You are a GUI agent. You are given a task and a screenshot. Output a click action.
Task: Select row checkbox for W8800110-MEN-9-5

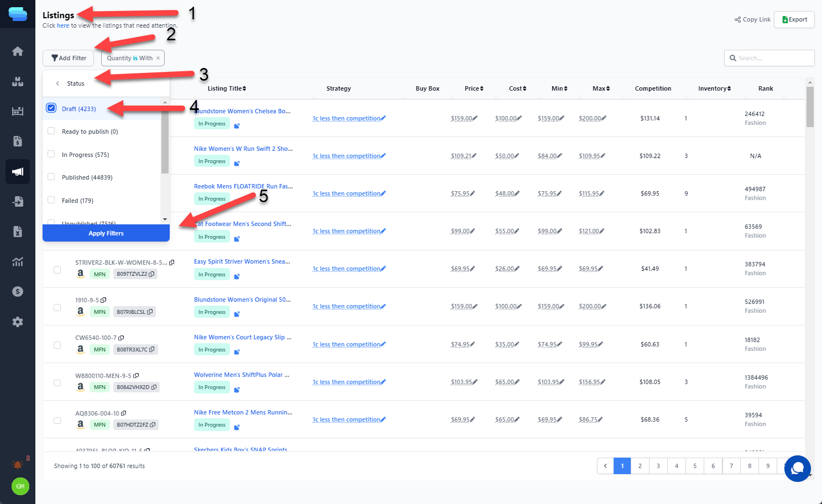point(57,382)
